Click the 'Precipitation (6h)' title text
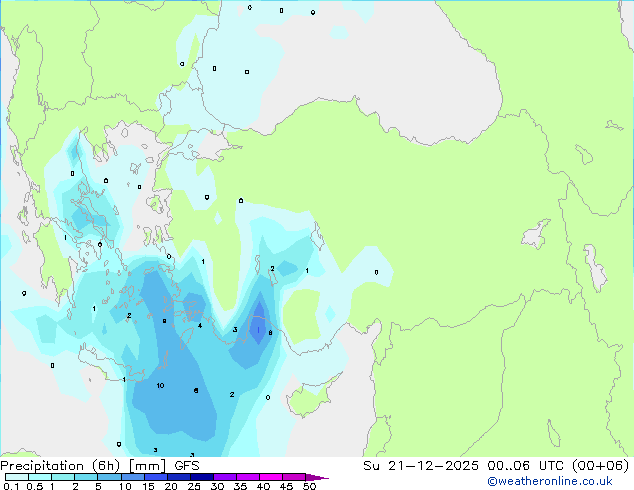The height and width of the screenshot is (490, 634). (60, 466)
